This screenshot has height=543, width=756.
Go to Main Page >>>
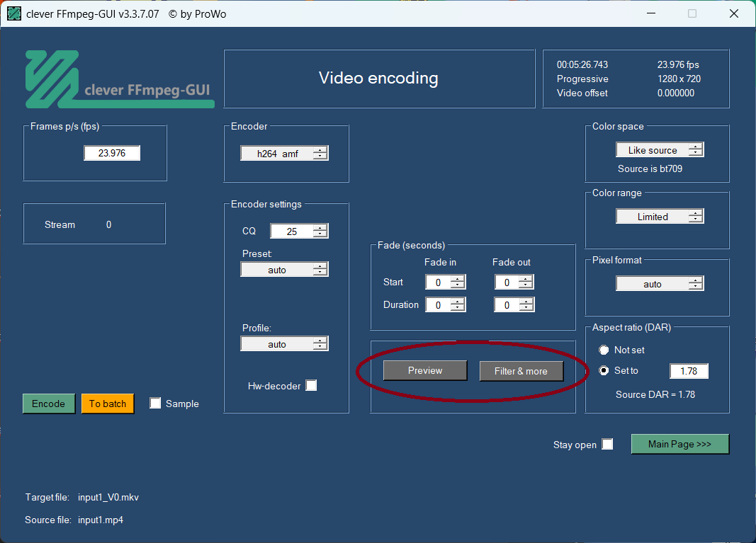coord(679,444)
